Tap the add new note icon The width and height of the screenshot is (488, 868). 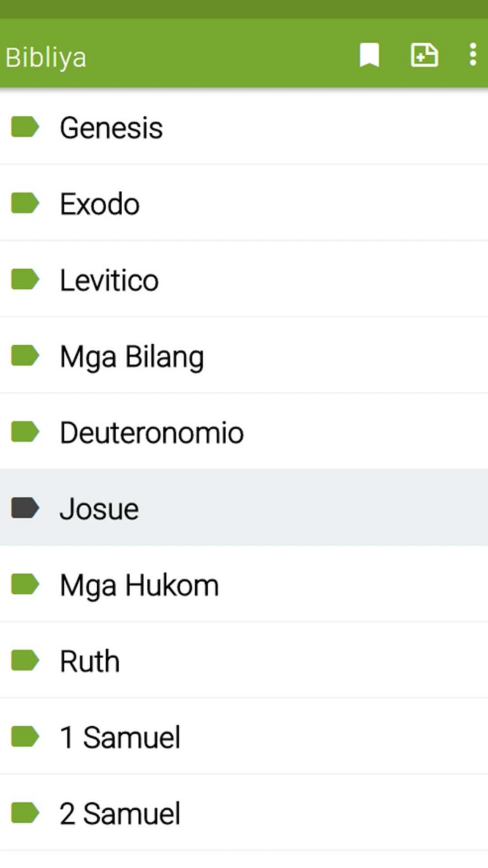coord(424,56)
